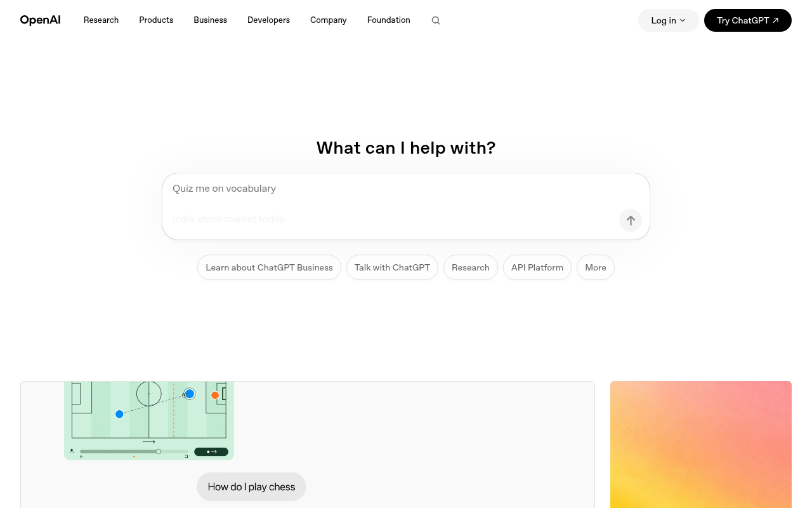Select Learn about ChatGPT Business chip

coord(269,267)
